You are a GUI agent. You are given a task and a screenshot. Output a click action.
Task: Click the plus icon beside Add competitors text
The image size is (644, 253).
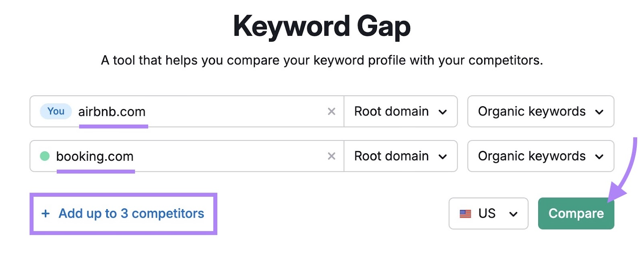45,214
